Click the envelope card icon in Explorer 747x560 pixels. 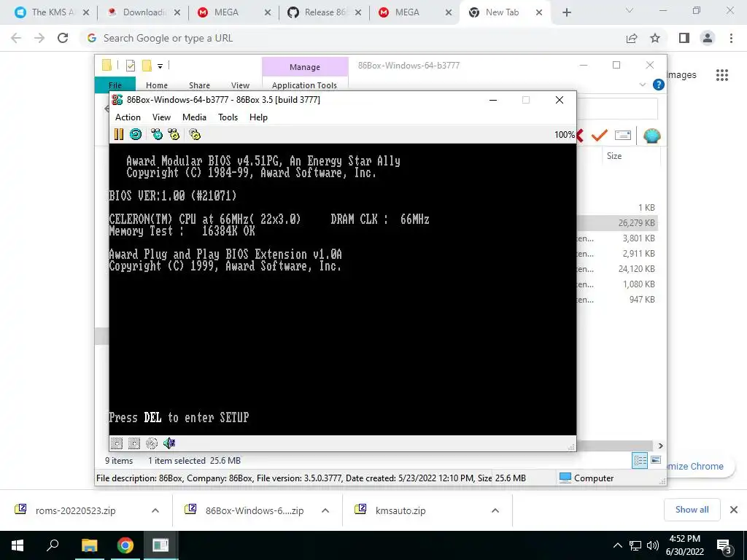point(623,136)
